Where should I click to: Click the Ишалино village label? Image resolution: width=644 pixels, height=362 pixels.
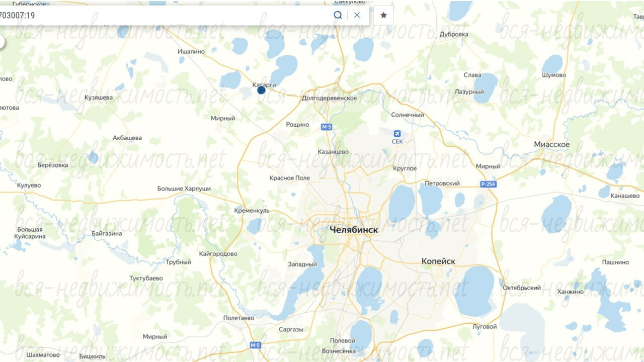click(x=191, y=51)
